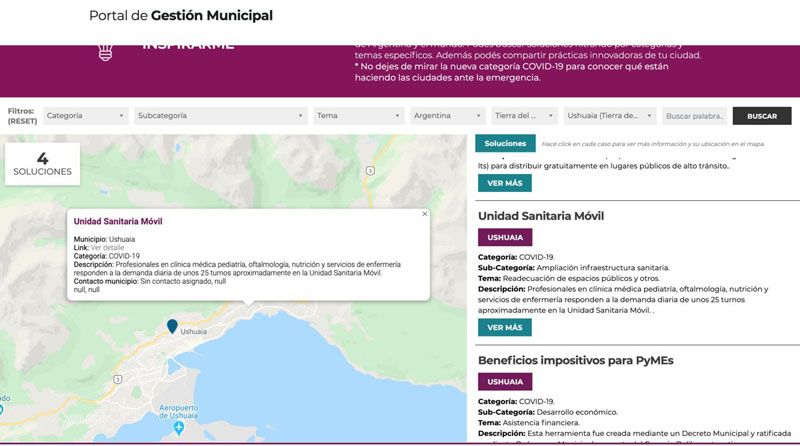800x446 pixels.
Task: Click 'Tema: Asistencia financiera' text
Action: tap(529, 423)
